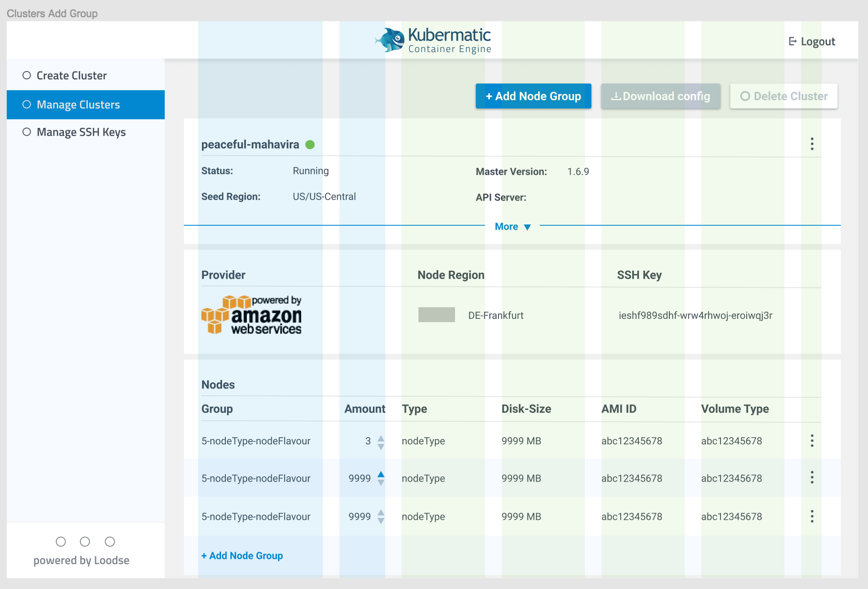Image resolution: width=868 pixels, height=589 pixels.
Task: Click the circle icon on Delete Cluster
Action: [x=745, y=96]
